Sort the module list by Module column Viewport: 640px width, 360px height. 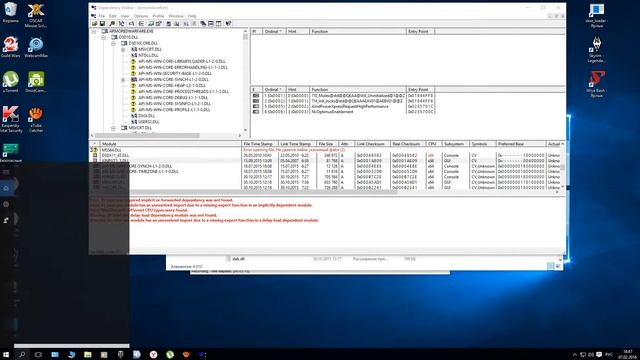[170, 144]
